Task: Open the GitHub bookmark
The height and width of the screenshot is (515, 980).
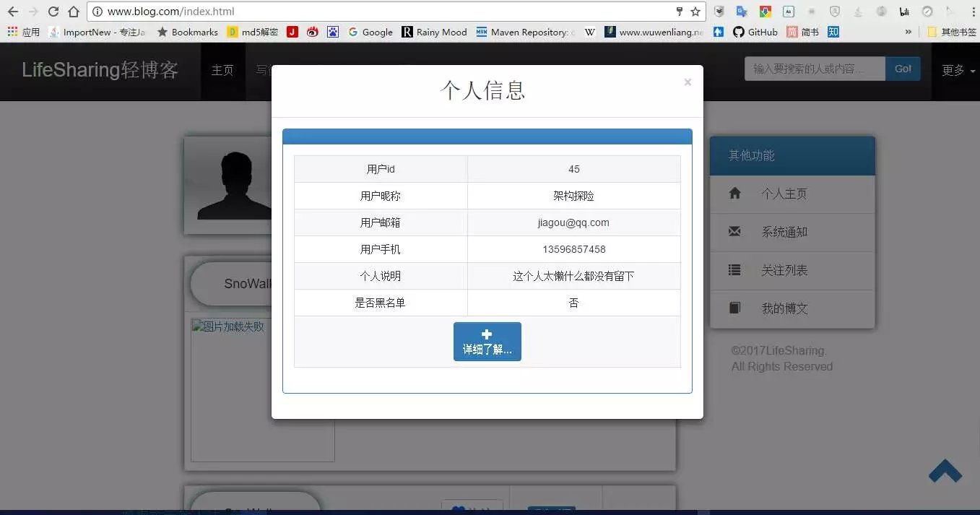Action: (x=755, y=32)
